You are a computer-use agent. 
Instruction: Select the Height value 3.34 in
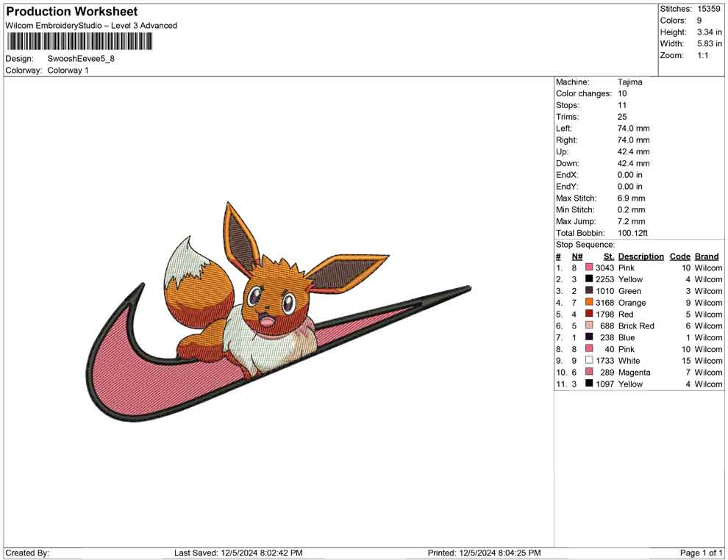[x=709, y=32]
